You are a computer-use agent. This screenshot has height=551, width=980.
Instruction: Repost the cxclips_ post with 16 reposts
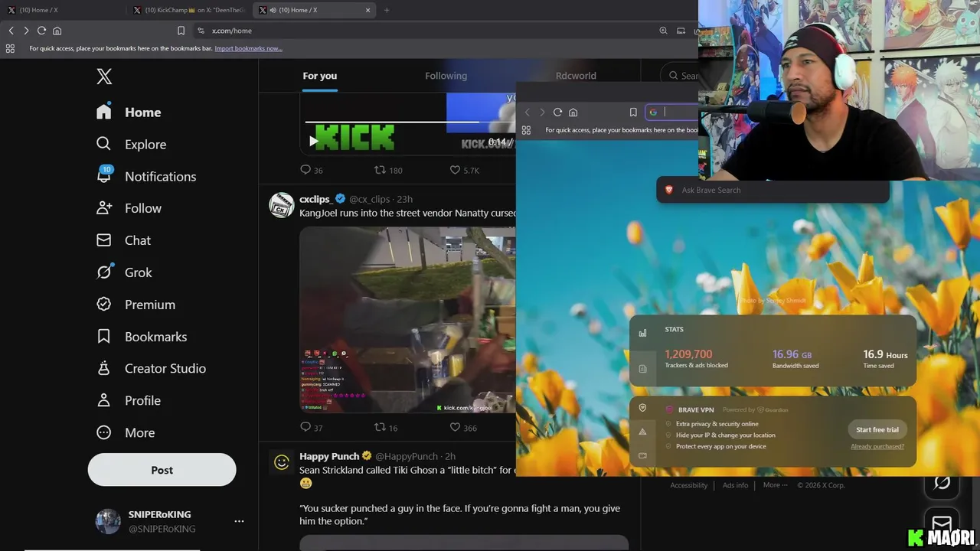tap(386, 428)
